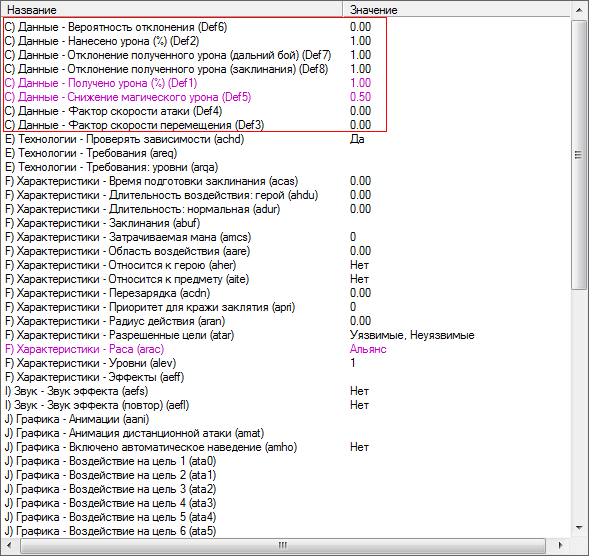Select row Приоритет для кражи заклятия (apri)
Viewport: 589px width, 556px height.
(x=285, y=307)
